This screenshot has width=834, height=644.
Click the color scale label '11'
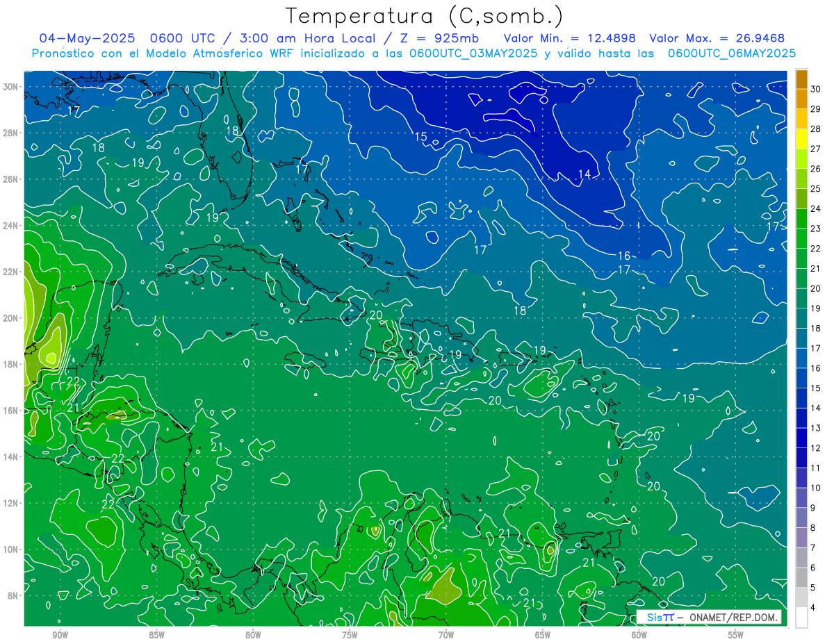pos(816,468)
